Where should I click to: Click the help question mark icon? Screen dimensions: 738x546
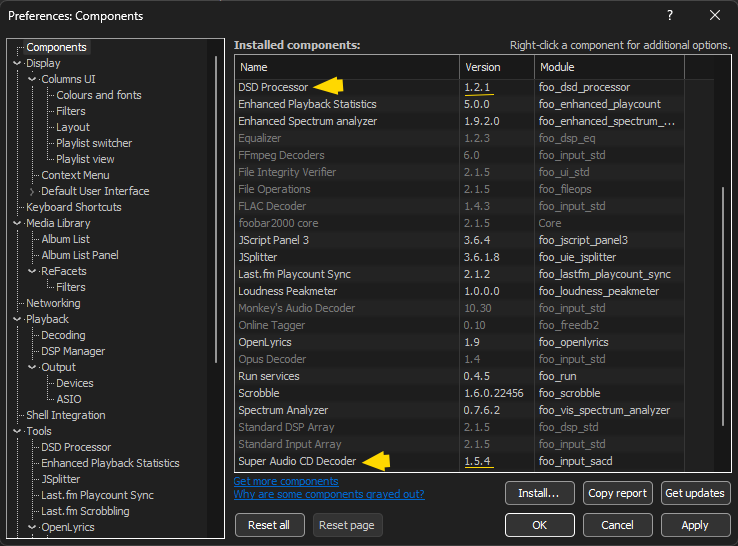(x=669, y=16)
